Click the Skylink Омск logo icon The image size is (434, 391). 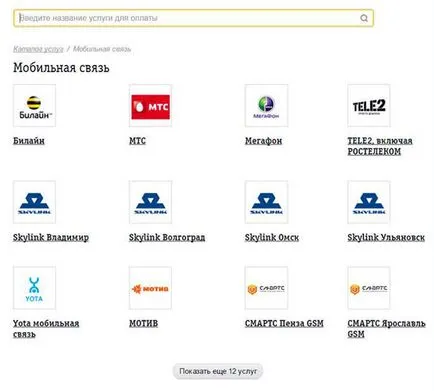coord(266,202)
